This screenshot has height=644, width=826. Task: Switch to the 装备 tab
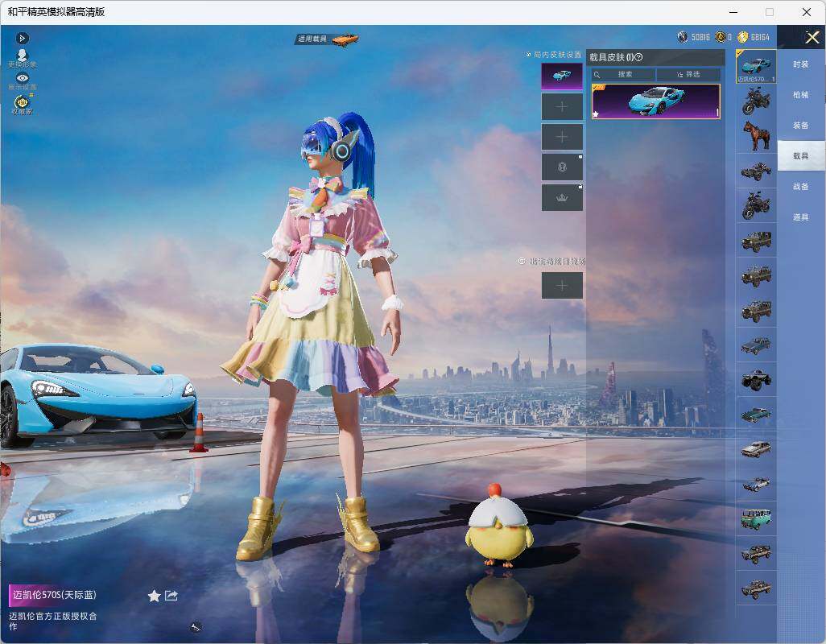(x=801, y=126)
